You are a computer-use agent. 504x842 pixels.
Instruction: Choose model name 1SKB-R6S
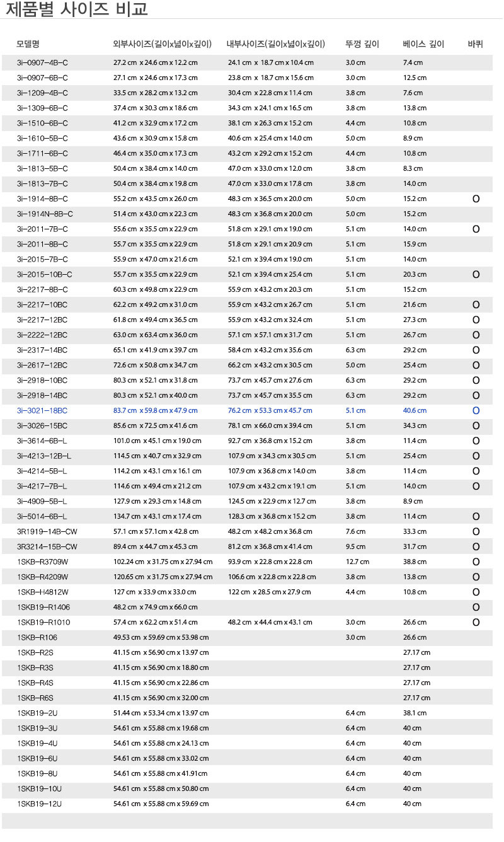coord(36,698)
